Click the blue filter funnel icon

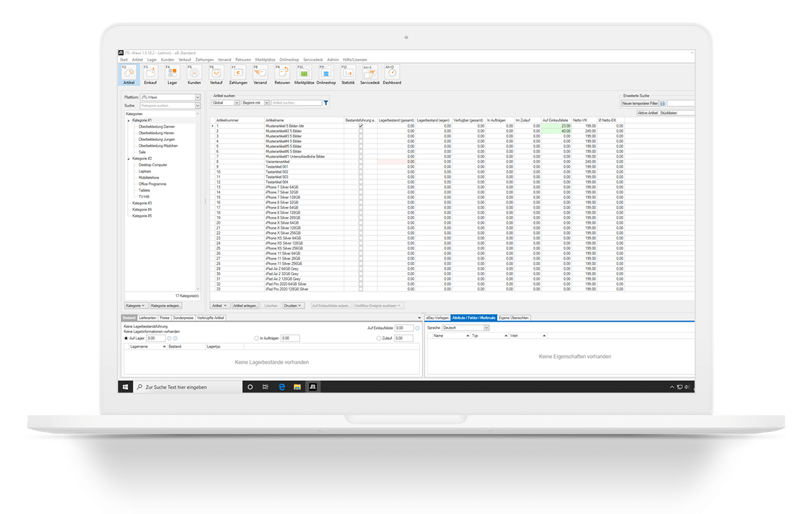[326, 103]
